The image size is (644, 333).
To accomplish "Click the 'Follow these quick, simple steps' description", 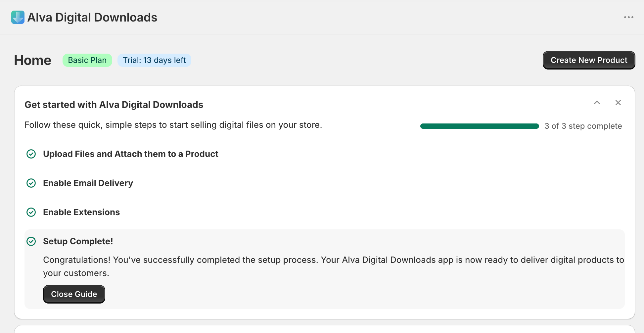I will pyautogui.click(x=173, y=125).
